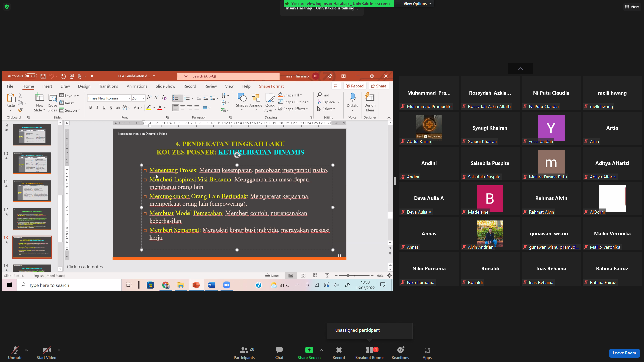Open the font name dropdown Times New Roman
Image resolution: width=644 pixels, height=362 pixels.
109,98
